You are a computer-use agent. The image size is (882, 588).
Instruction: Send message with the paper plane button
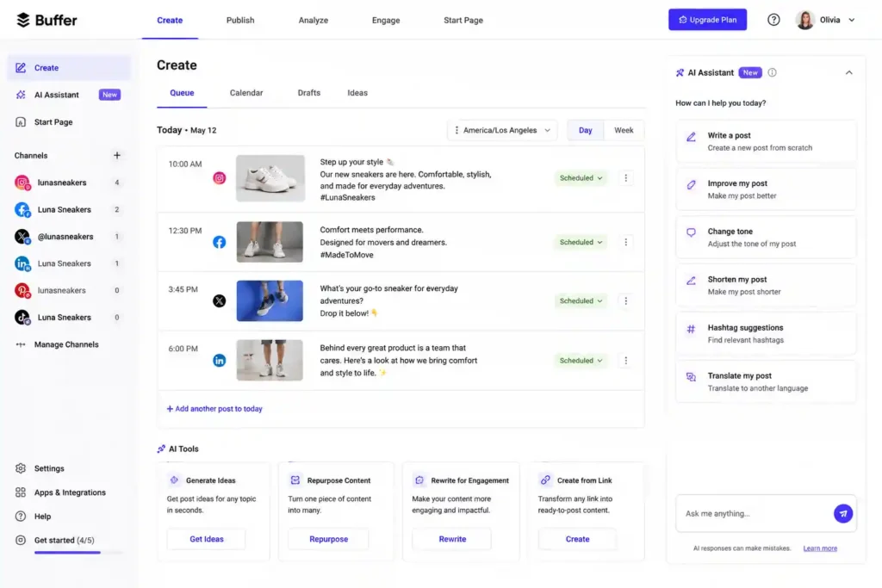[842, 513]
